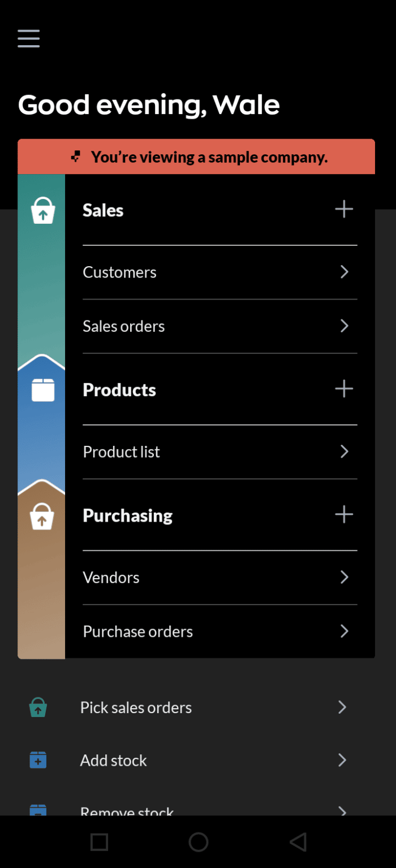Expand the Vendors row chevron

click(x=345, y=577)
